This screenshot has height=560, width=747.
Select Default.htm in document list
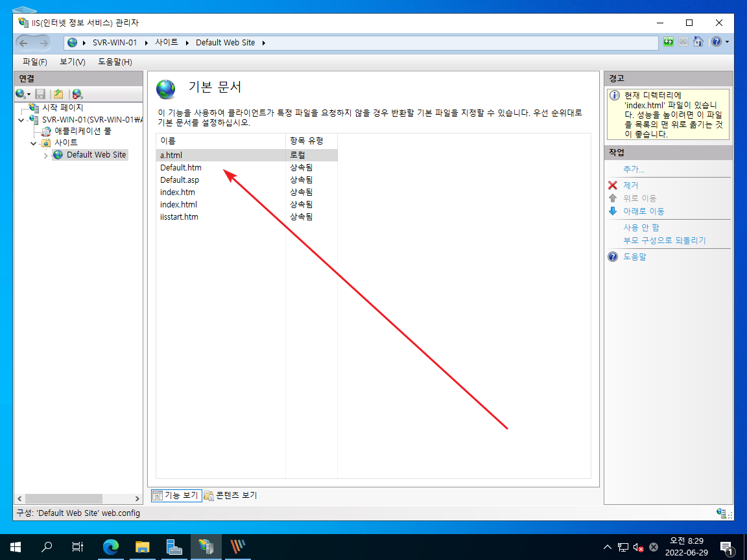[x=247, y=168]
